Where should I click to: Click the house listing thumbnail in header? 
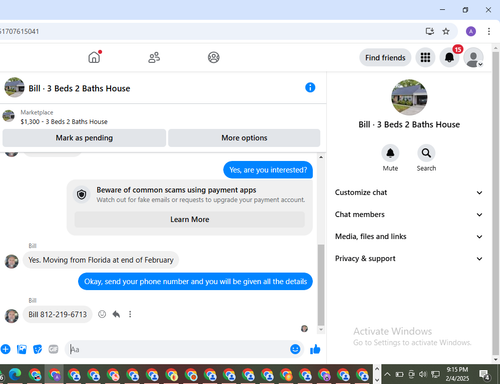point(14,88)
